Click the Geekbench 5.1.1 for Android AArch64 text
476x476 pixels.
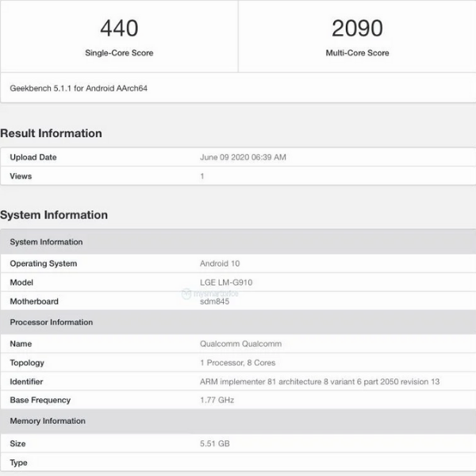79,88
